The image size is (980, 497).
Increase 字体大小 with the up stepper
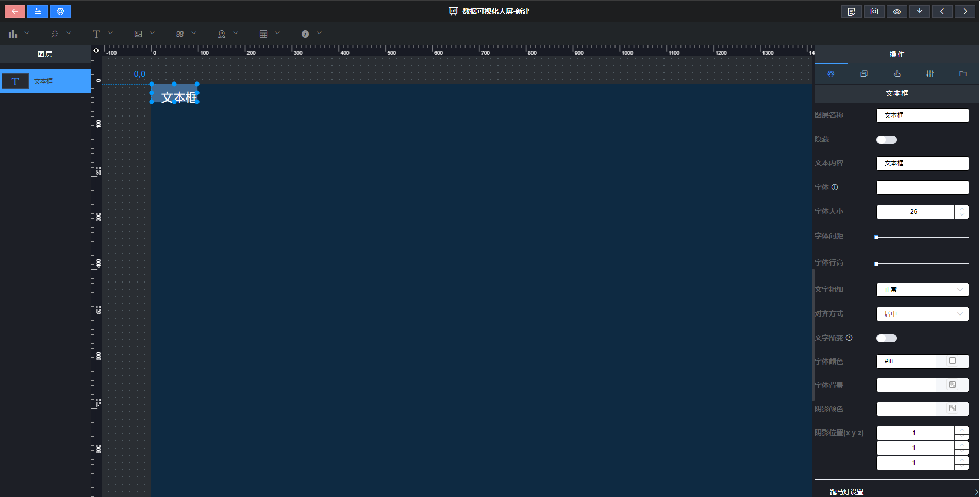pyautogui.click(x=961, y=209)
